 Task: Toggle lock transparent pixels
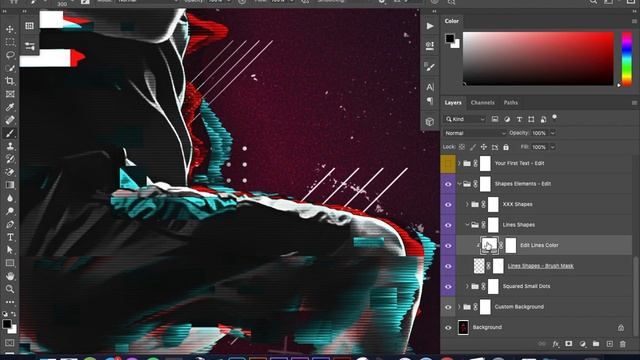click(x=462, y=147)
